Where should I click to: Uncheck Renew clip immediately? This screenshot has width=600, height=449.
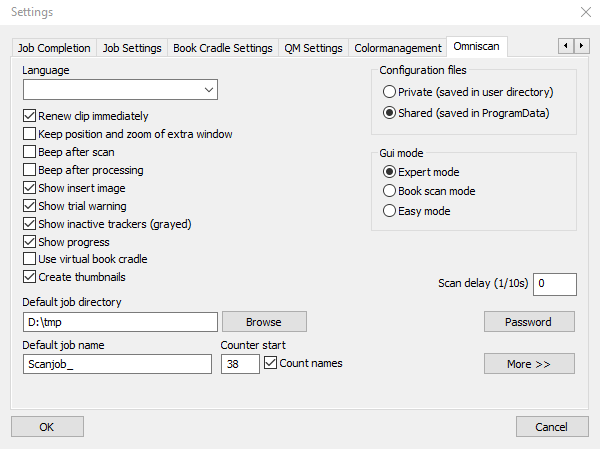coord(29,116)
